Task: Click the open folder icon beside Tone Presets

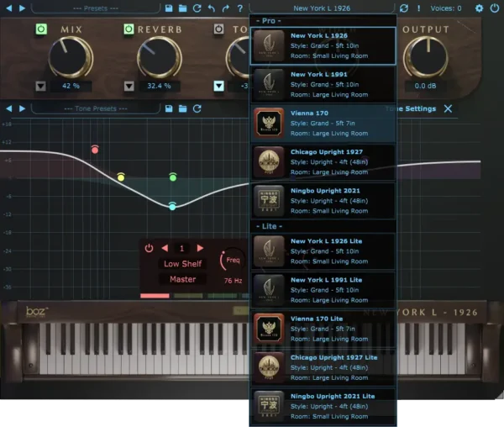Action: 183,108
